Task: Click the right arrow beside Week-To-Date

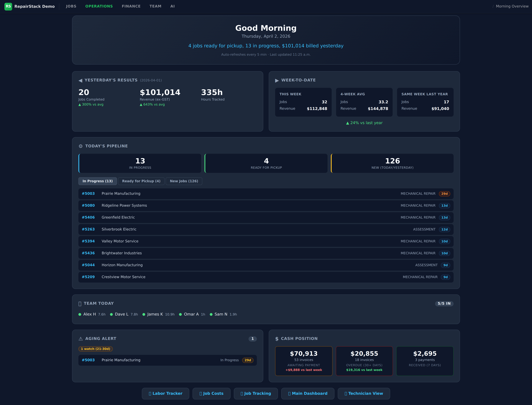Action: click(277, 80)
